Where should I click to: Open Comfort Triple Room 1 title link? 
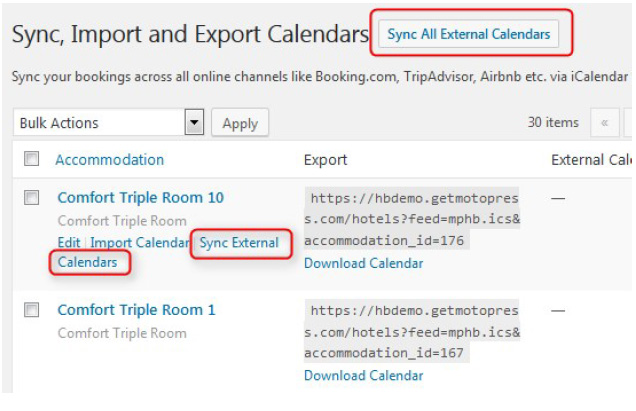pyautogui.click(x=136, y=310)
